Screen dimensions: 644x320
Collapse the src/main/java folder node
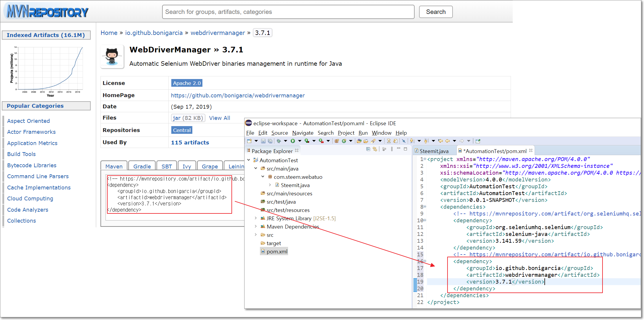pyautogui.click(x=256, y=168)
